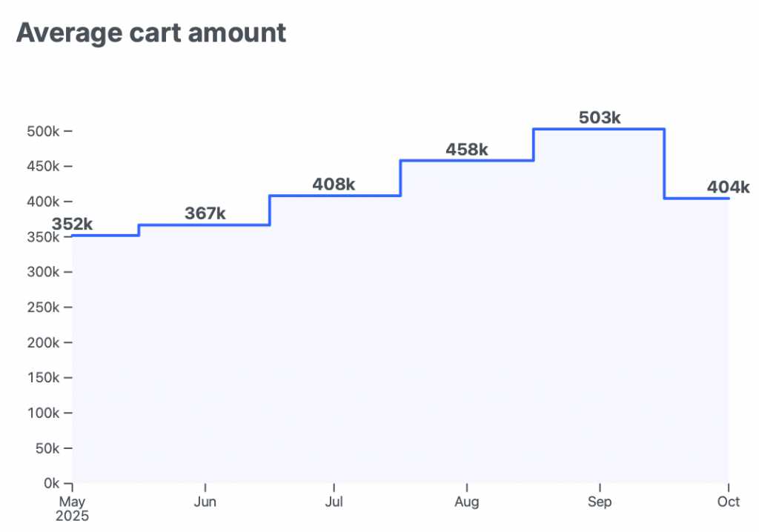The width and height of the screenshot is (759, 532).
Task: Click the 0k y-axis tick label
Action: point(52,483)
